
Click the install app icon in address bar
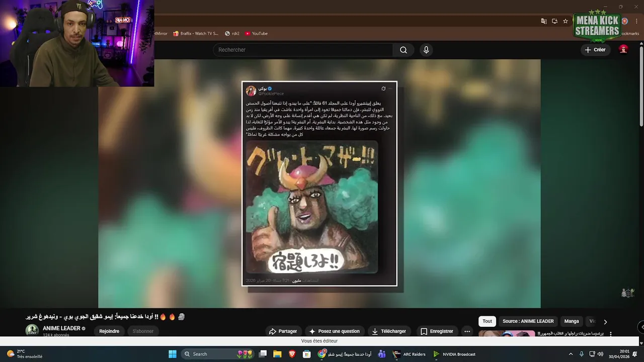[x=554, y=21]
